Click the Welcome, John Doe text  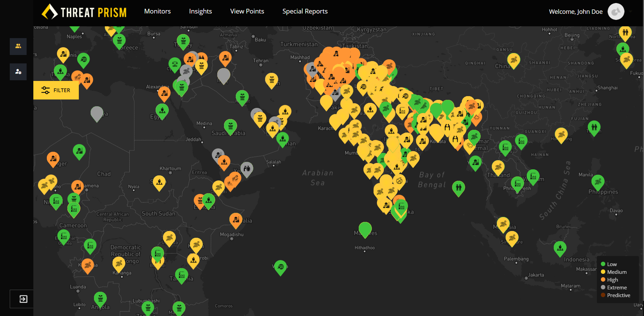click(x=575, y=12)
